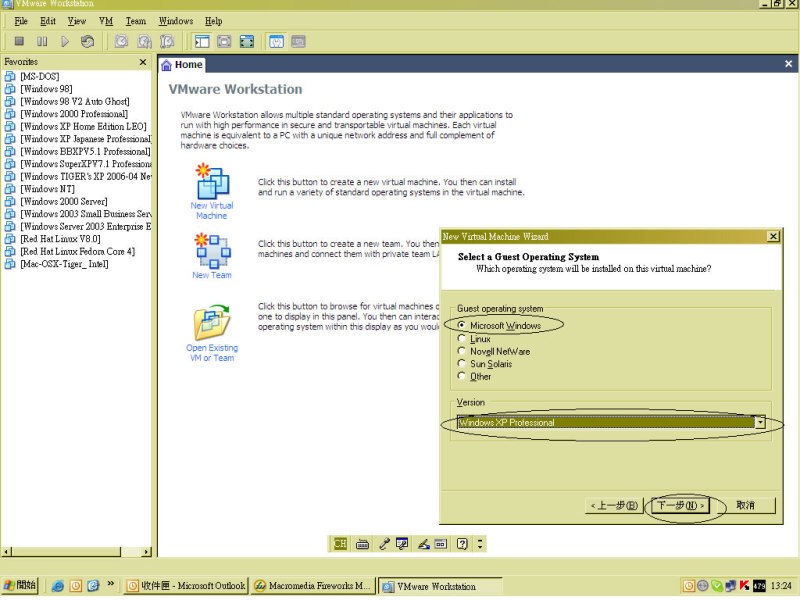The width and height of the screenshot is (800, 600).
Task: Select [Red Hat Linux V8.0] favorite
Action: pyautogui.click(x=60, y=239)
